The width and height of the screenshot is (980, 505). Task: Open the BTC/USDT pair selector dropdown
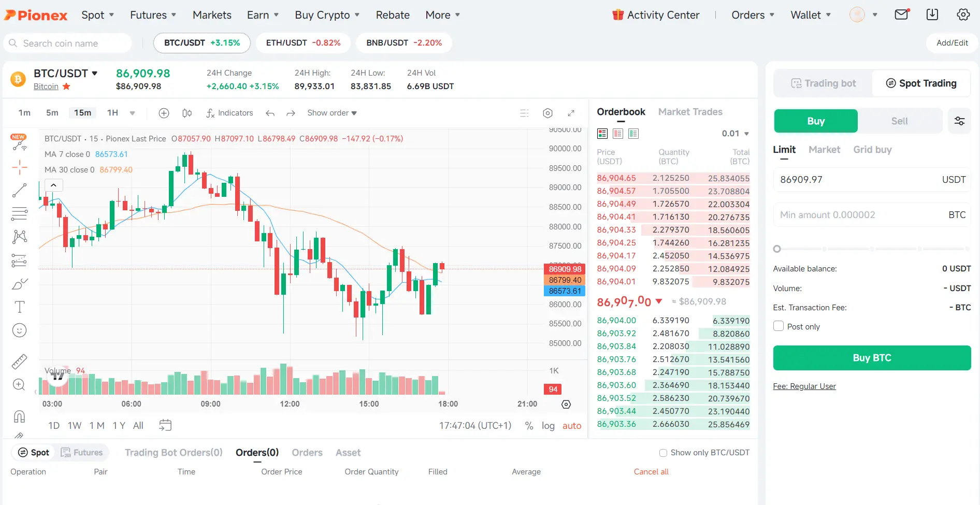click(x=66, y=74)
